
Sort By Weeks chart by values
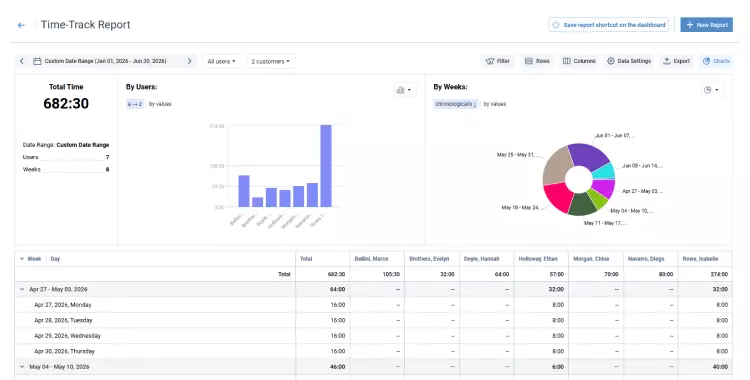click(x=495, y=104)
